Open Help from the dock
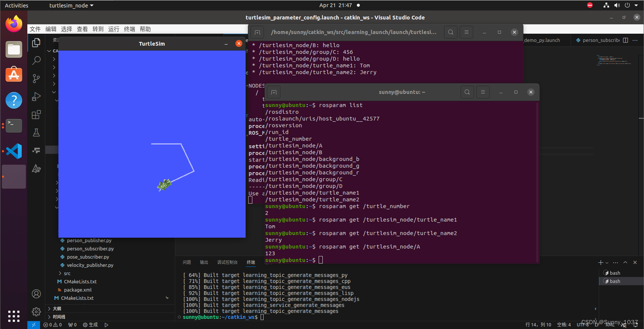644x329 pixels. pos(14,100)
